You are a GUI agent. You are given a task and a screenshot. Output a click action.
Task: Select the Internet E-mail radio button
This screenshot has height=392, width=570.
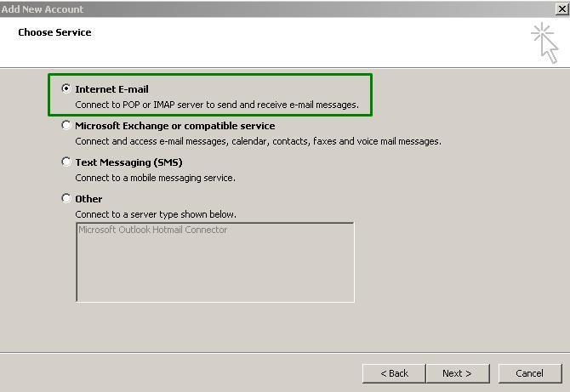pyautogui.click(x=66, y=88)
